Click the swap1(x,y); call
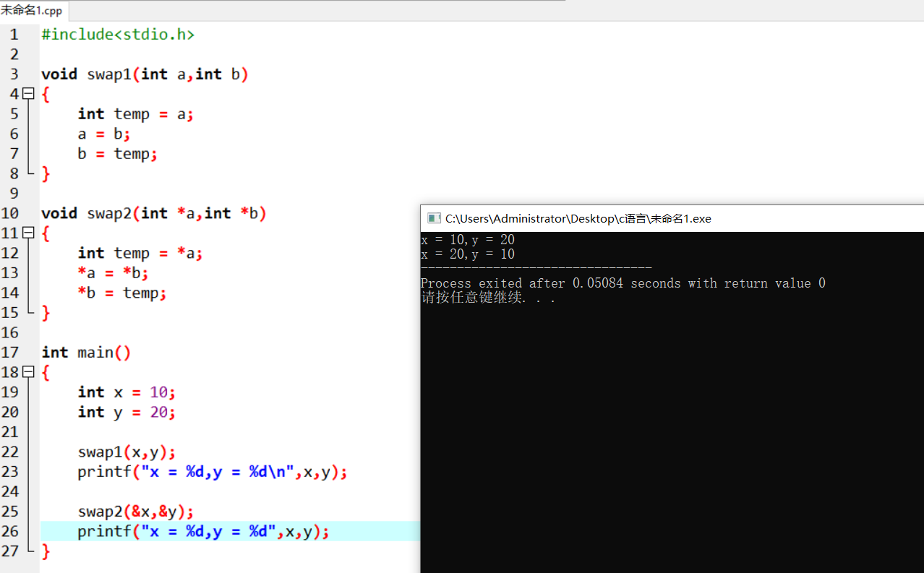The image size is (924, 573). [x=127, y=452]
